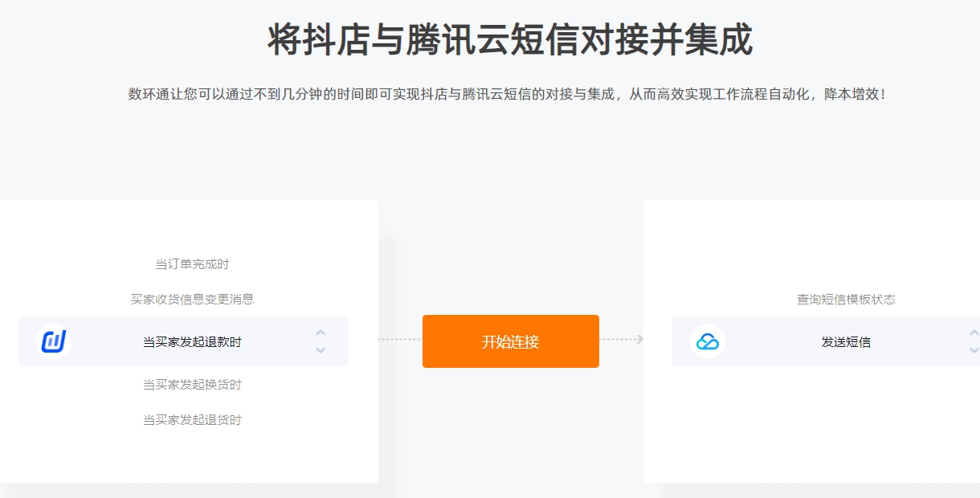Pick the 当买家发起换货时 trigger option
The image size is (980, 498).
coord(192,385)
